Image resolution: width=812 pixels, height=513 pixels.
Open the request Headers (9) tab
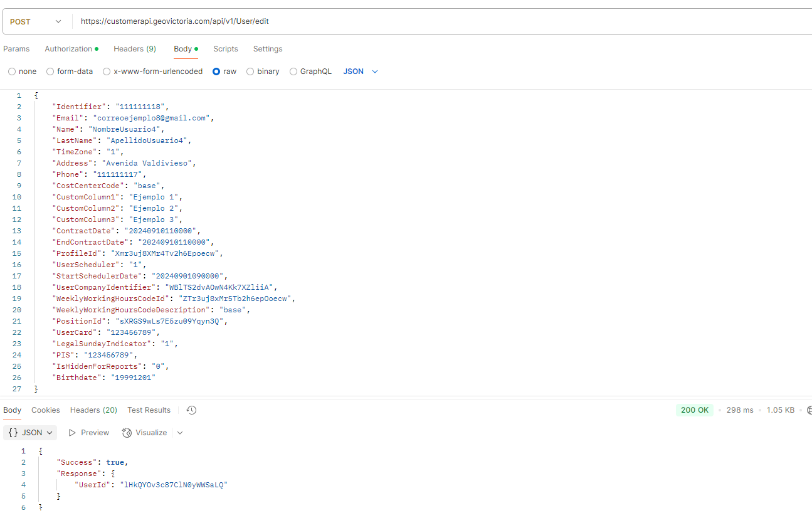coord(134,49)
